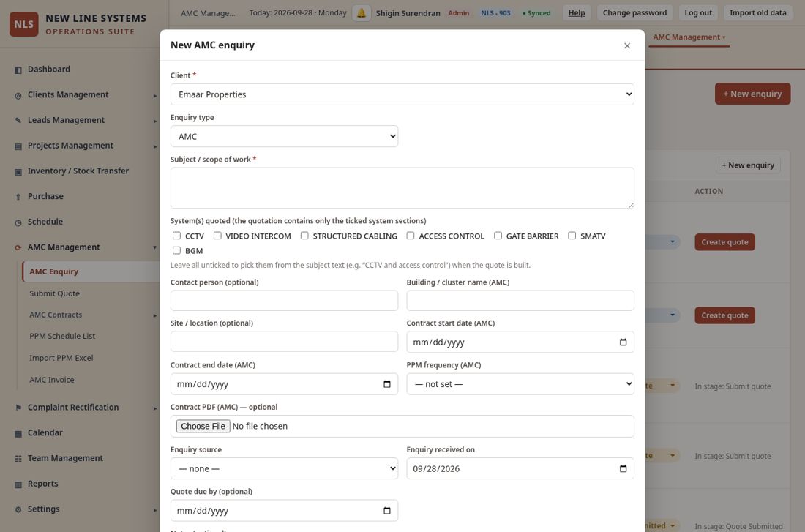The width and height of the screenshot is (805, 532).
Task: Click the Help button
Action: [577, 13]
